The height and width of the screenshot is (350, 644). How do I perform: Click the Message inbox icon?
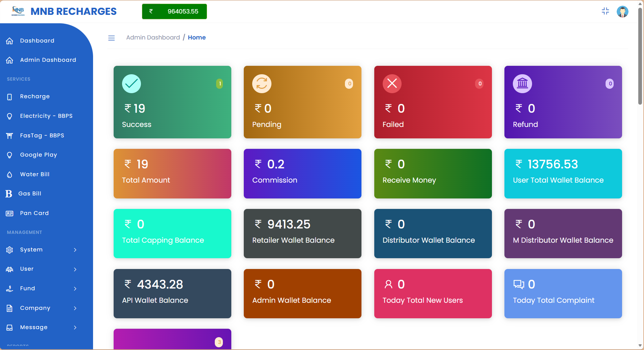pos(9,327)
